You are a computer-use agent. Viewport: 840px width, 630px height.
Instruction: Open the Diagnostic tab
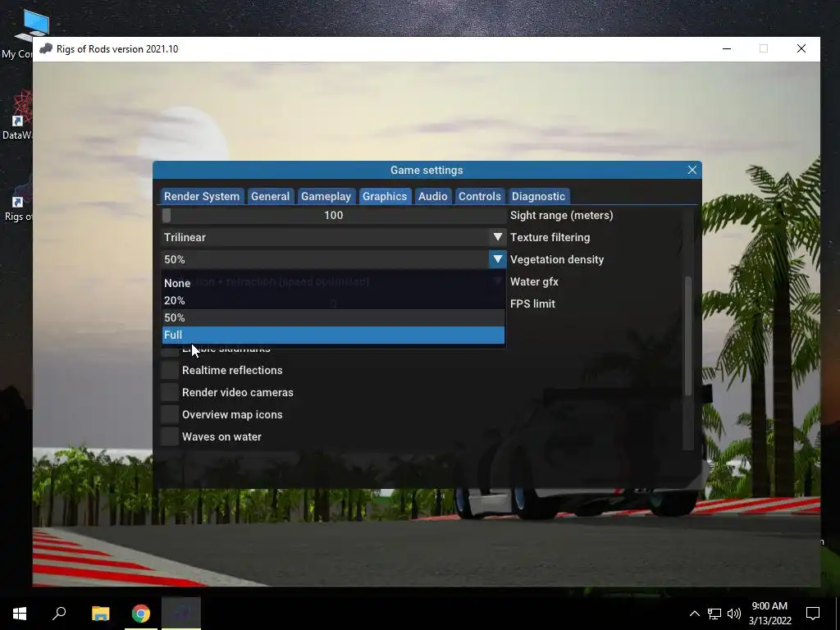pyautogui.click(x=538, y=196)
